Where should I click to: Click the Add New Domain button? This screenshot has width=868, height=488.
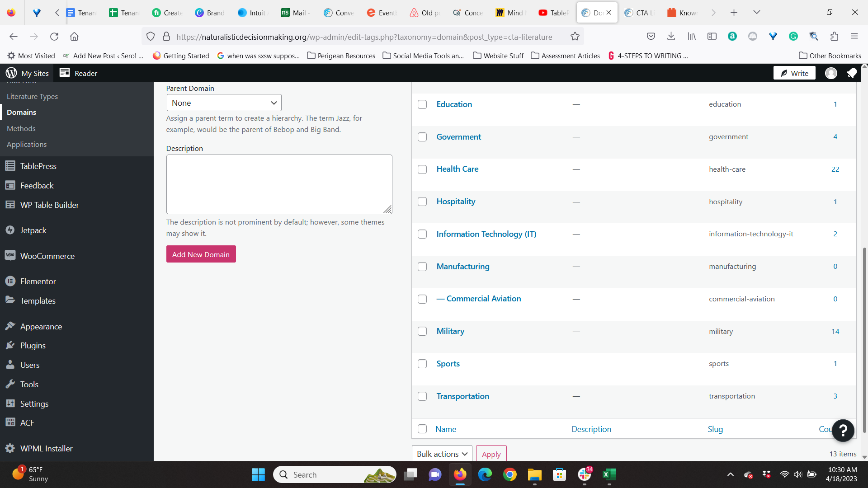[201, 254]
